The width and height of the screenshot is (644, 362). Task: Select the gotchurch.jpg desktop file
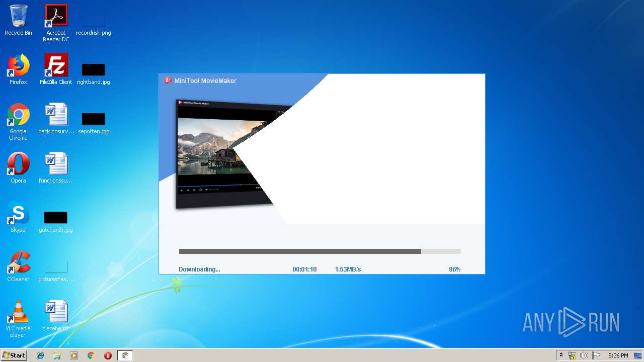pyautogui.click(x=56, y=221)
